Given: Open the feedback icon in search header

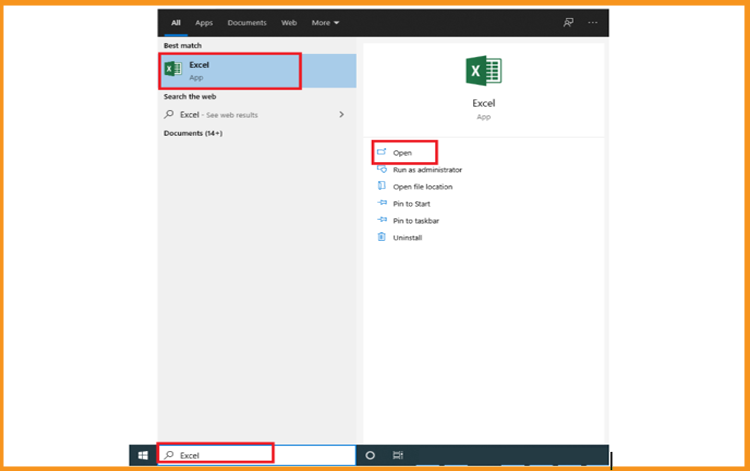Looking at the screenshot, I should click(568, 22).
